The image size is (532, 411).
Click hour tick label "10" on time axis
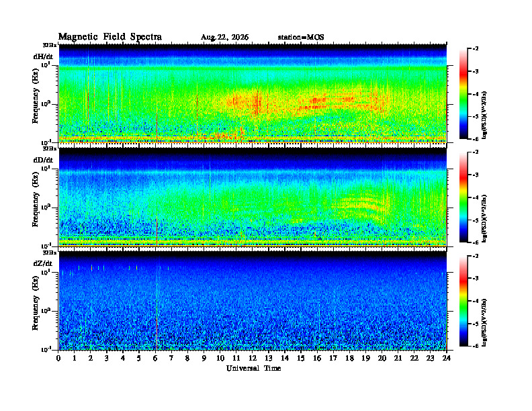tap(220, 358)
